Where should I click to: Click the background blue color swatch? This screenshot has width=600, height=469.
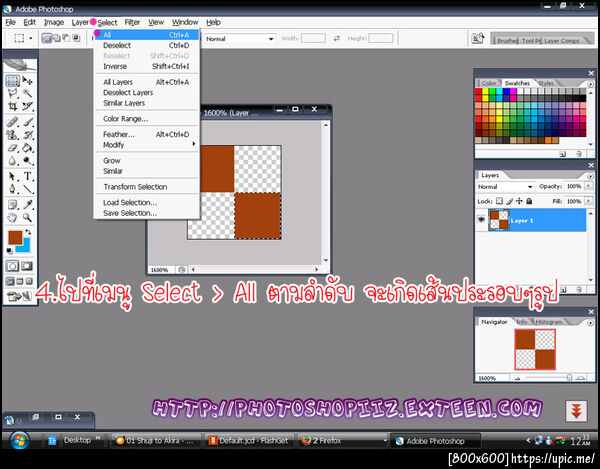click(24, 247)
